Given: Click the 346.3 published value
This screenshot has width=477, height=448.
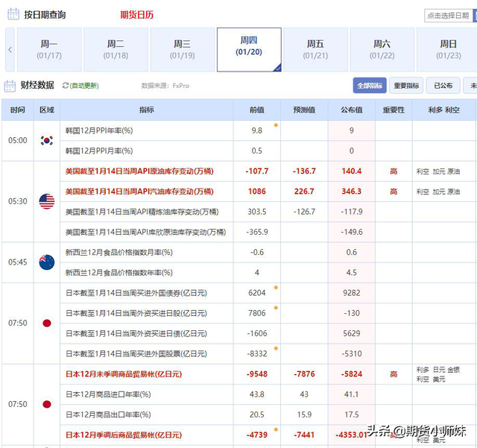Looking at the screenshot, I should 352,192.
